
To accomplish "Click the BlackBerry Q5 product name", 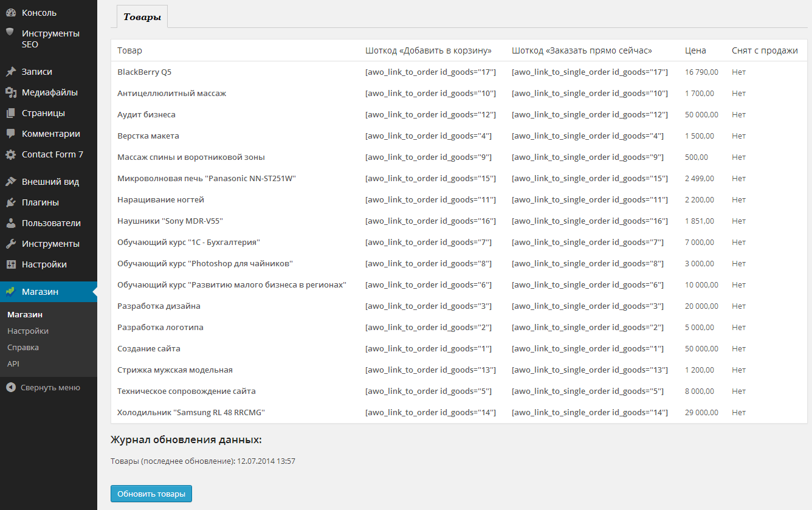I will [145, 72].
